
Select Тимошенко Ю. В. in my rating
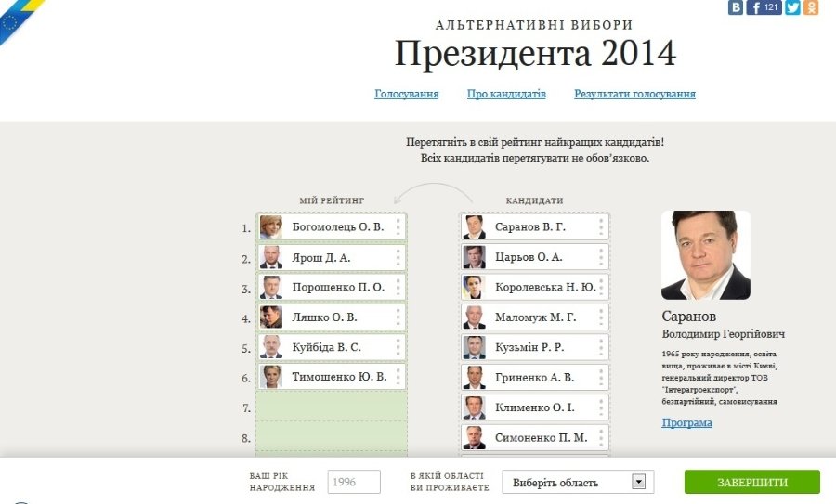338,377
